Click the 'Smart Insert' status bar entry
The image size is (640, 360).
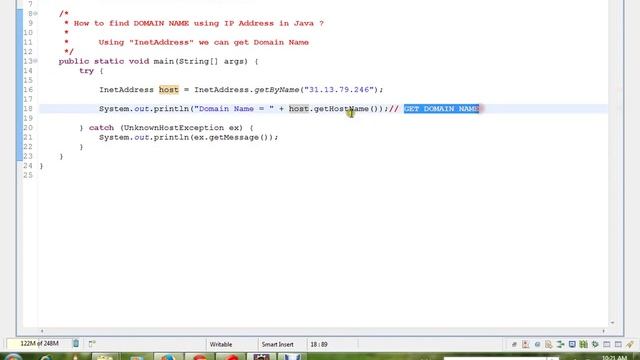tap(278, 344)
